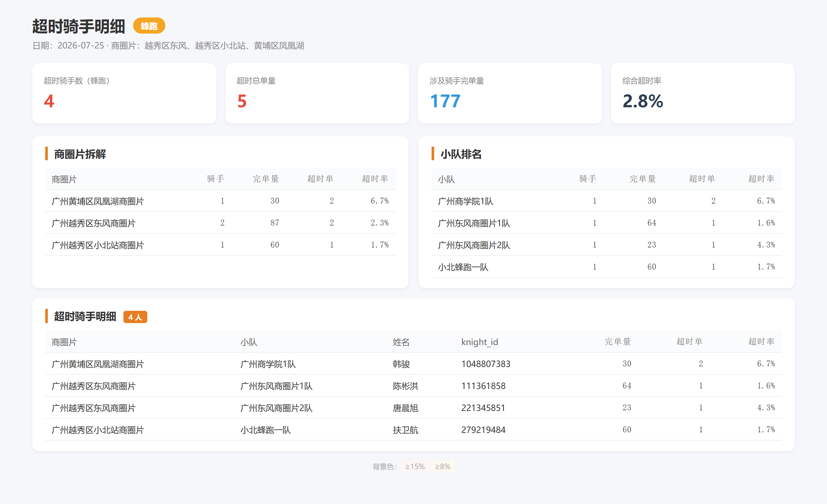Click the 完单量 column header in the rider detail table
This screenshot has height=504, width=827.
click(x=618, y=341)
